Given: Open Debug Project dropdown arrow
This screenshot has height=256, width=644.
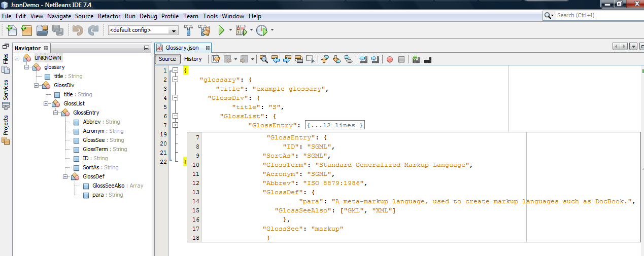Looking at the screenshot, I should [251, 30].
